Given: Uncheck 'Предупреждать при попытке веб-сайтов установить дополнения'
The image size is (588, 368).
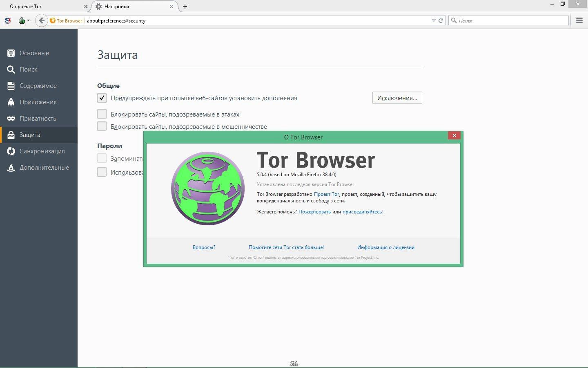Looking at the screenshot, I should coord(102,98).
